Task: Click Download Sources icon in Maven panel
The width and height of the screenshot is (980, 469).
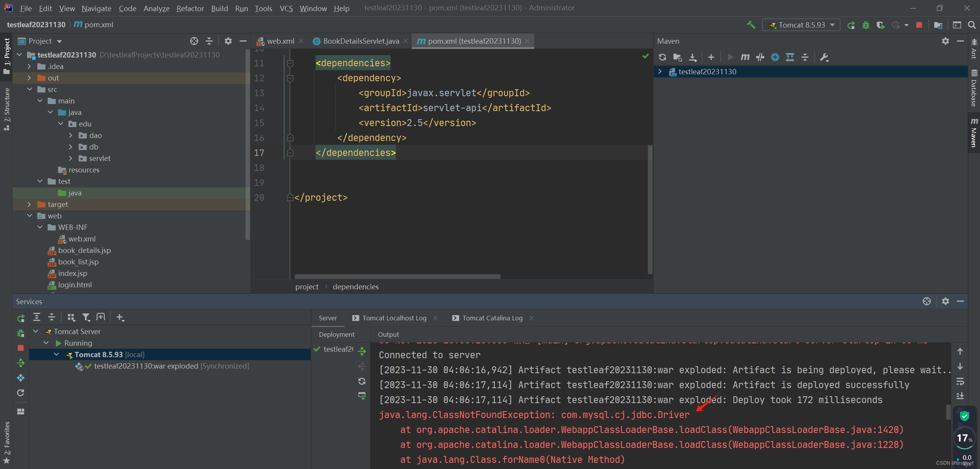Action: [692, 57]
